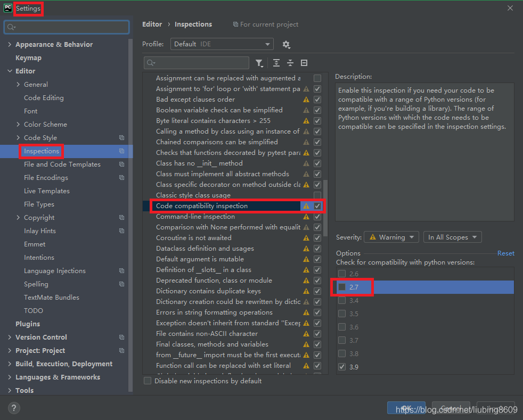The height and width of the screenshot is (420, 523).
Task: Open the In All Scopes dropdown
Action: [x=452, y=237]
